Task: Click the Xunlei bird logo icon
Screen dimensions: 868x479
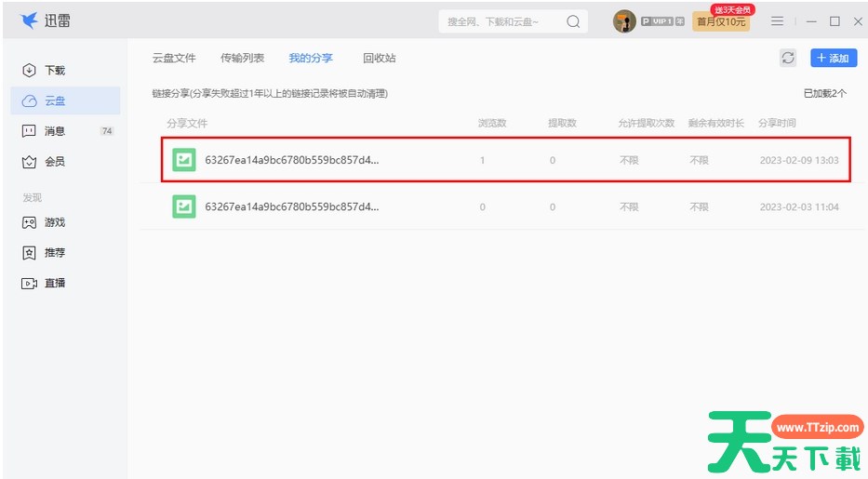Action: pyautogui.click(x=29, y=20)
